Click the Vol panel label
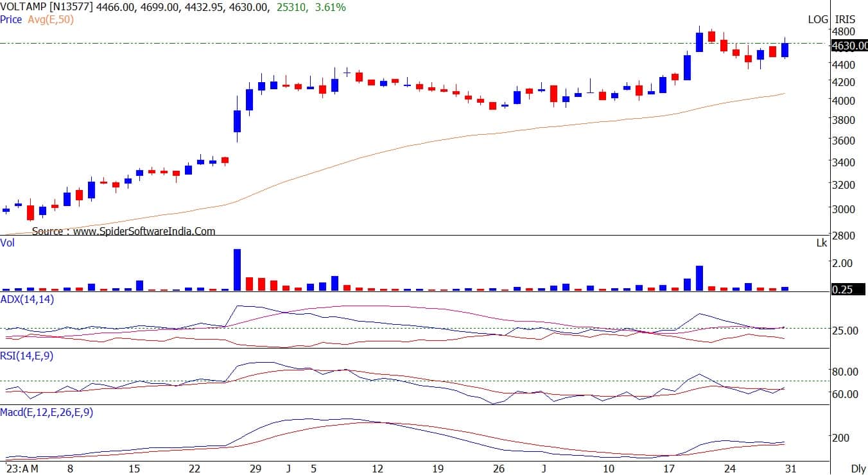This screenshot has width=868, height=475. [8, 243]
